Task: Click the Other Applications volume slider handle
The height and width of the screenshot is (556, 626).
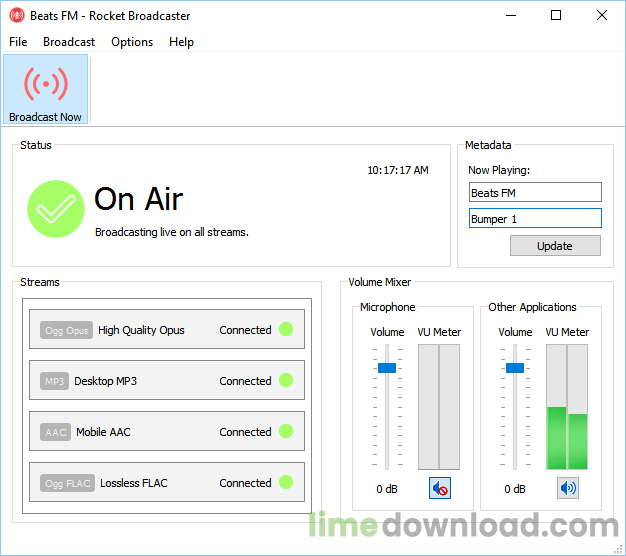Action: click(515, 368)
